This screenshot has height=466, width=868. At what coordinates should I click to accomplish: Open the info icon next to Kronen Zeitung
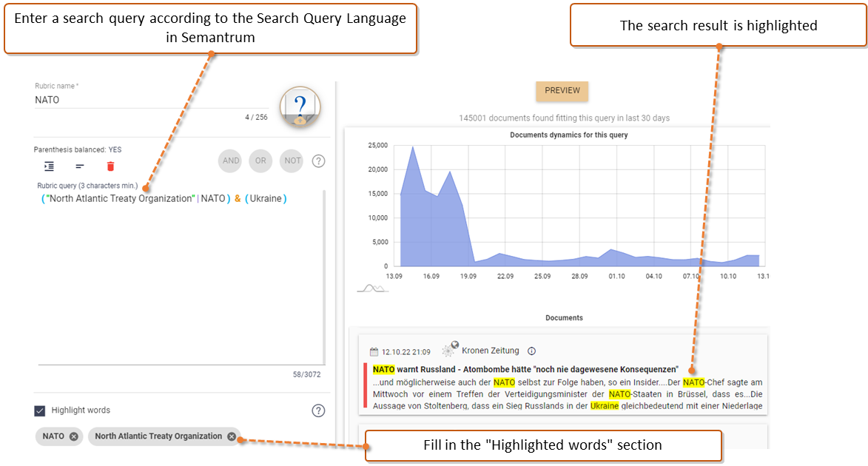(531, 351)
